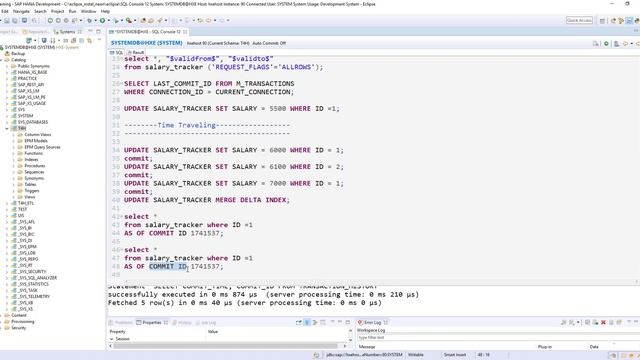Open the Search menu
Screen dimensions: 640x360
[x=40, y=11]
